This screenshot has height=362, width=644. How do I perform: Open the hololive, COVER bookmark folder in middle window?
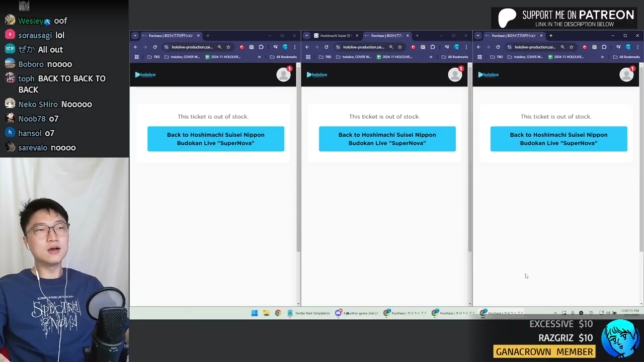tap(354, 57)
